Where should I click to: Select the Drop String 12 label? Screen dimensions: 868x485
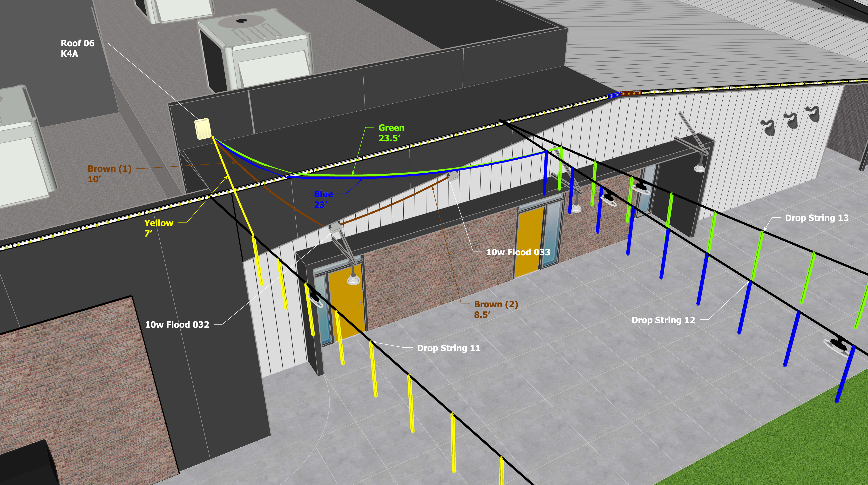coord(663,320)
